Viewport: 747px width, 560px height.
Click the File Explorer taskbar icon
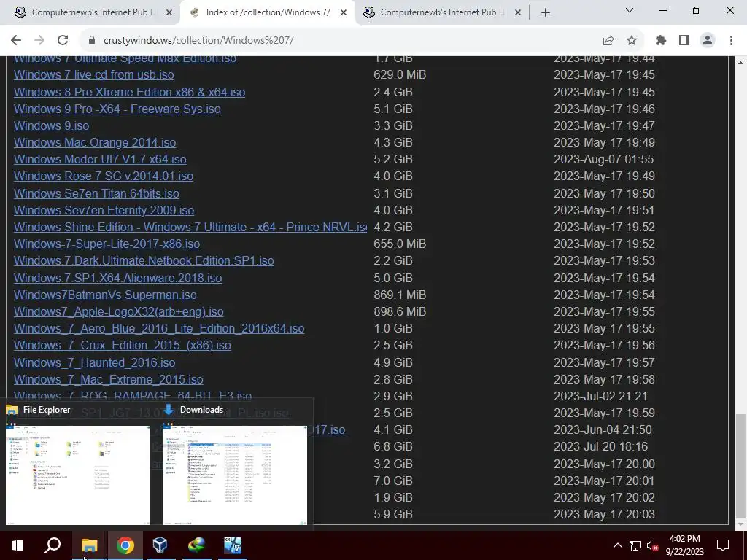click(x=89, y=545)
